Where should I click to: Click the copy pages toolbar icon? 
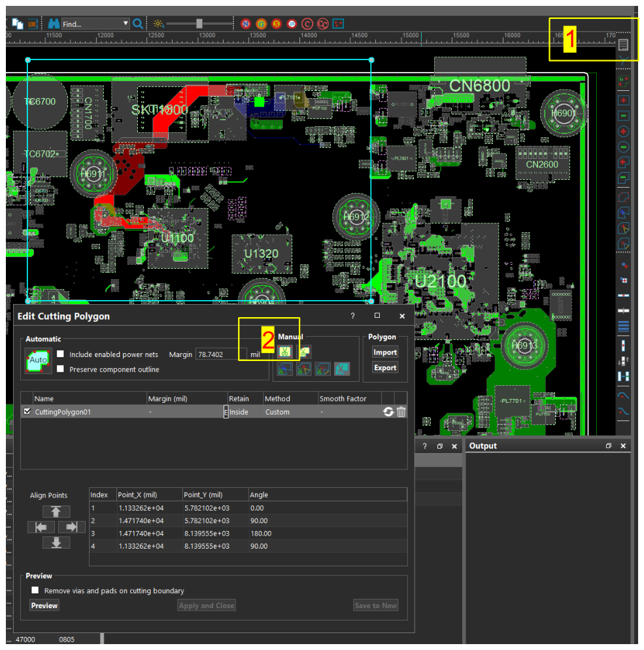(18, 24)
